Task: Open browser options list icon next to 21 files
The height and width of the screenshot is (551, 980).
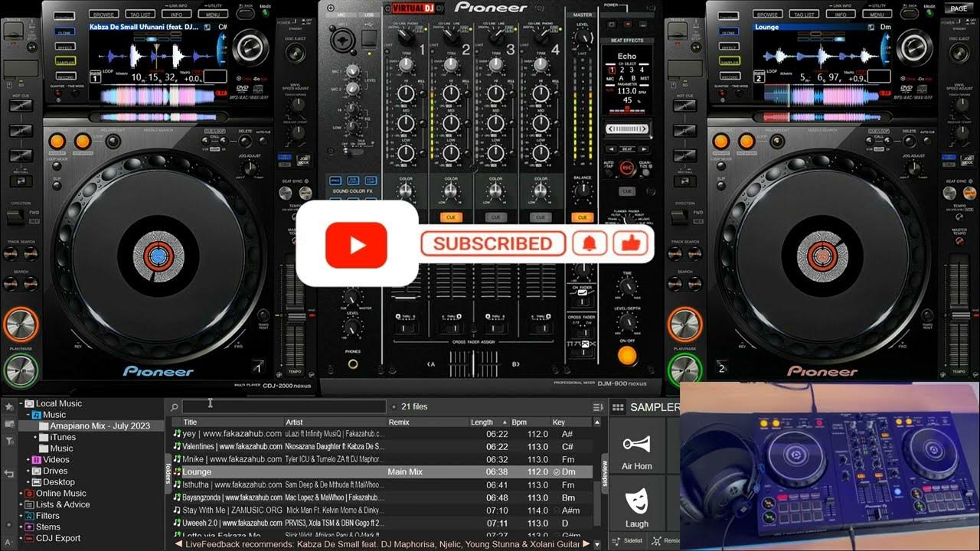Action: [598, 406]
